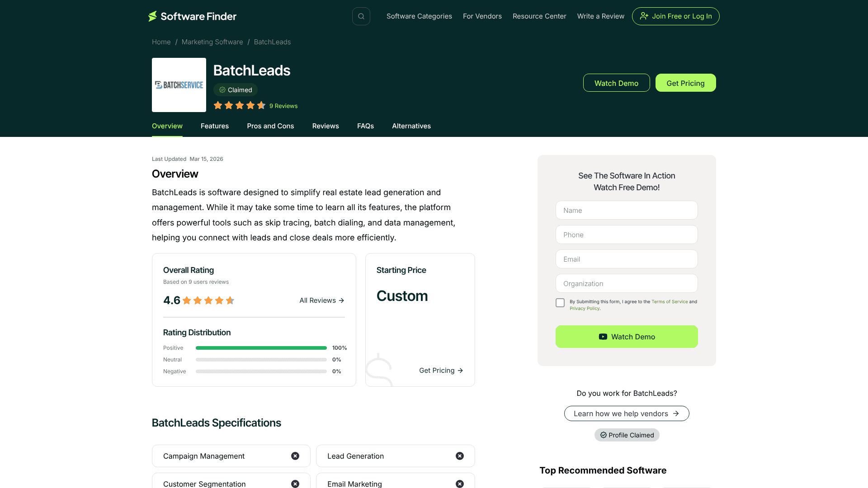The image size is (868, 488).
Task: Click the 'Custom' starting price text
Action: coord(402,296)
